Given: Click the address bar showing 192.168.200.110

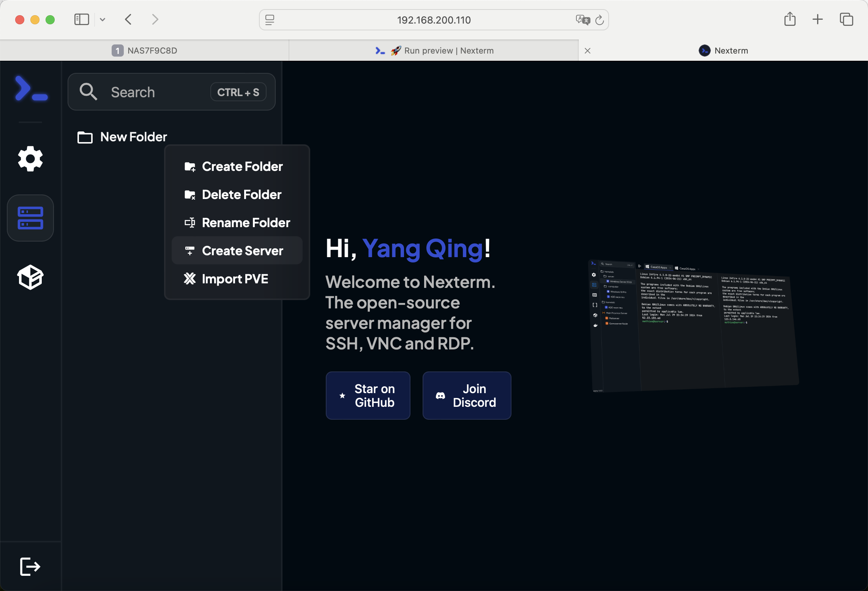Looking at the screenshot, I should 434,20.
